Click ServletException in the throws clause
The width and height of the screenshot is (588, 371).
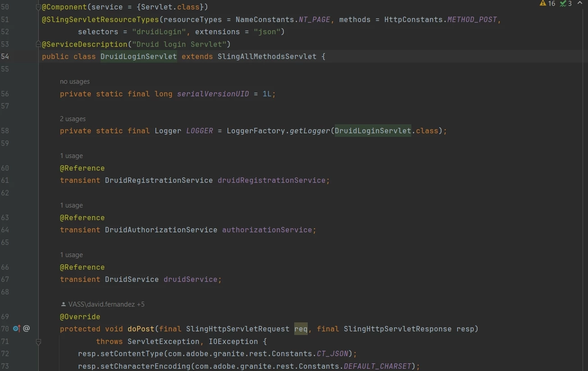coord(164,342)
